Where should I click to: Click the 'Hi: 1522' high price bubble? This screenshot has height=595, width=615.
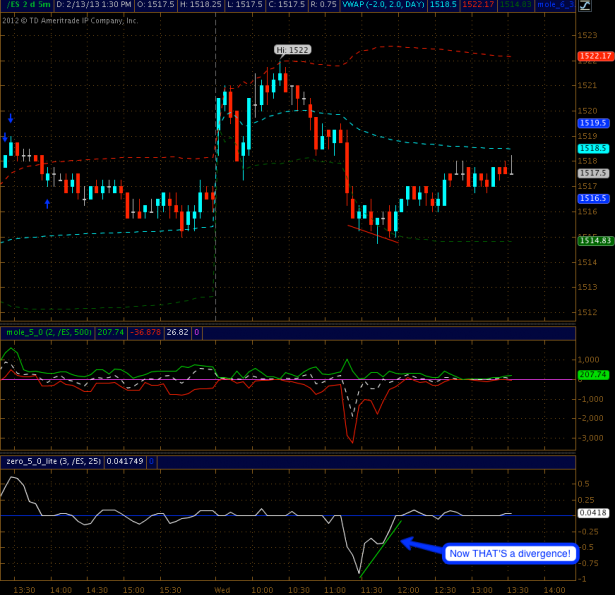pos(293,49)
